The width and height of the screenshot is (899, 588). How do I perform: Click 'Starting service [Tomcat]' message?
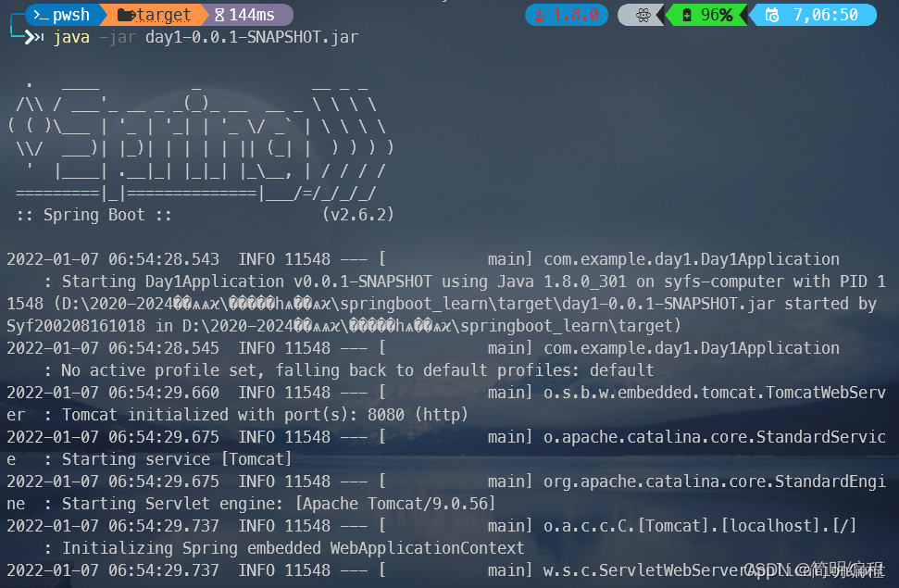click(177, 459)
